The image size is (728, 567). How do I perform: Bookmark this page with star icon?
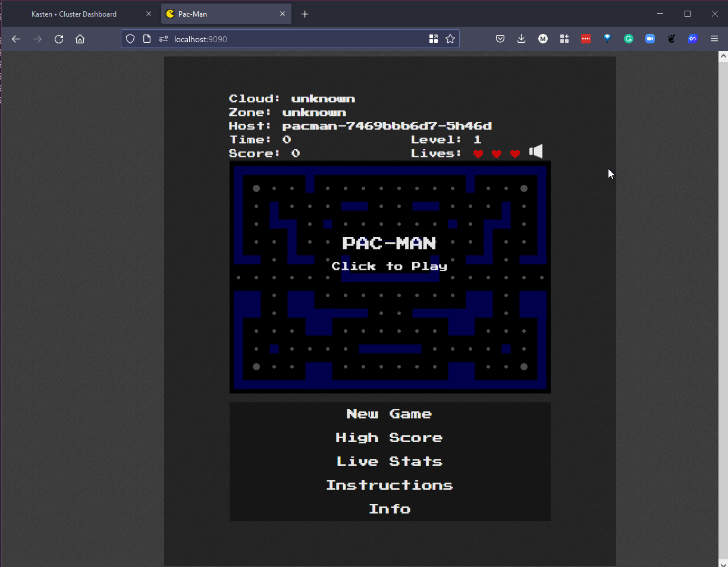[450, 39]
